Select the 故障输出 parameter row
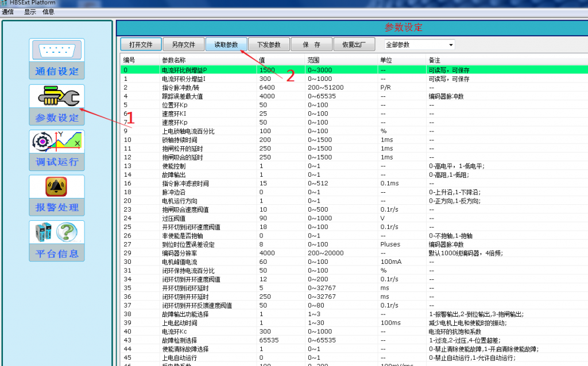The width and height of the screenshot is (588, 366). click(354, 174)
